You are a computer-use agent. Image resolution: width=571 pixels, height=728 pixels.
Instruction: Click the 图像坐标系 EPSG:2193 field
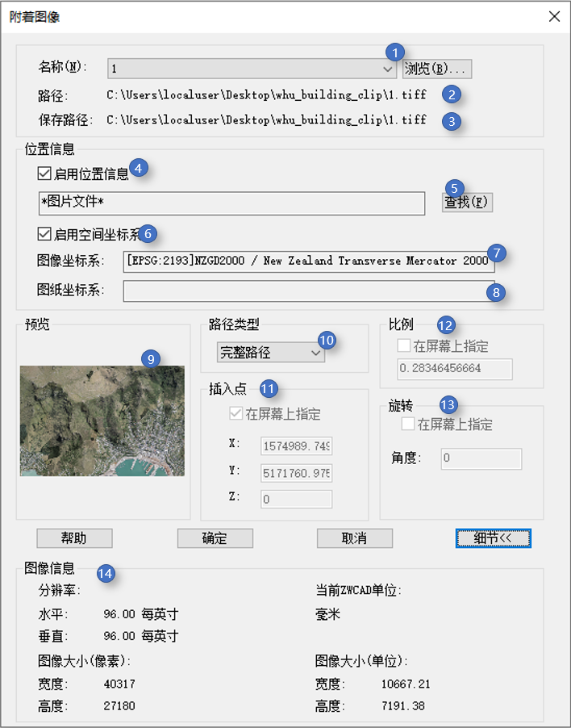pos(308,261)
